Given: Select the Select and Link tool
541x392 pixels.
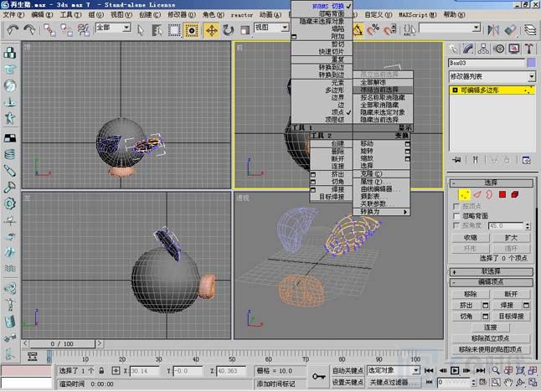Looking at the screenshot, I should [x=49, y=30].
